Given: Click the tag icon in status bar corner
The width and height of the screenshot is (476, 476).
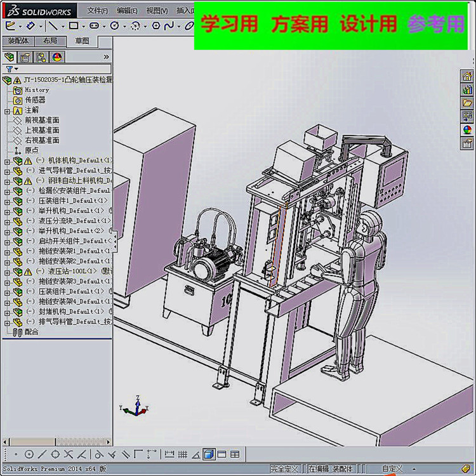Looking at the screenshot, I should pyautogui.click(x=466, y=468).
